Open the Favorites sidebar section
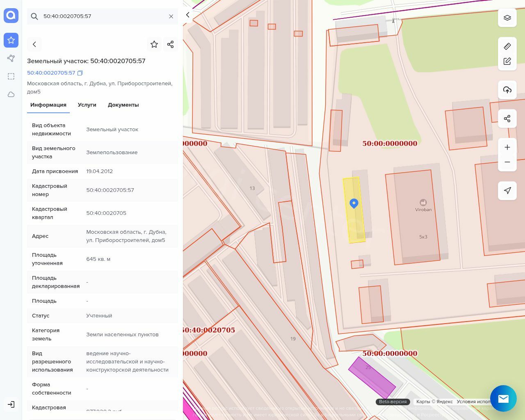525x420 pixels. (11, 40)
